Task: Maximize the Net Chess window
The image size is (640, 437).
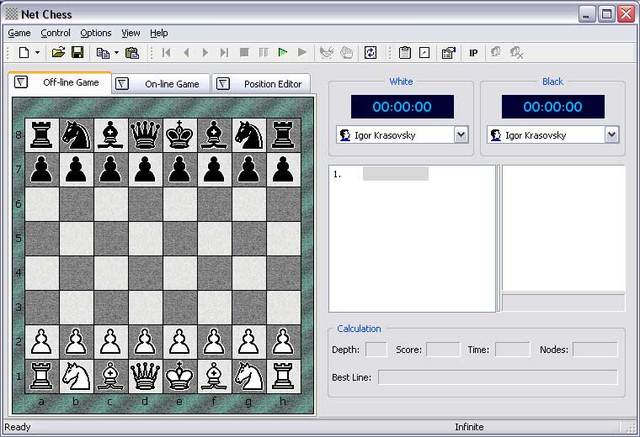Action: 607,15
